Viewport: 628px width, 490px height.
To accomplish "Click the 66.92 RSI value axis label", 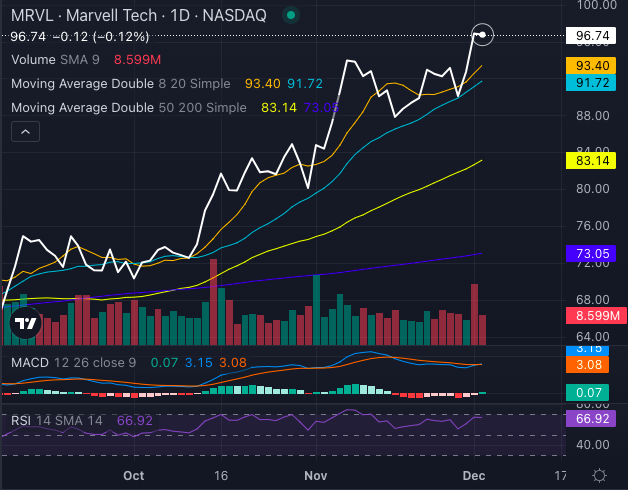I will click(x=589, y=420).
